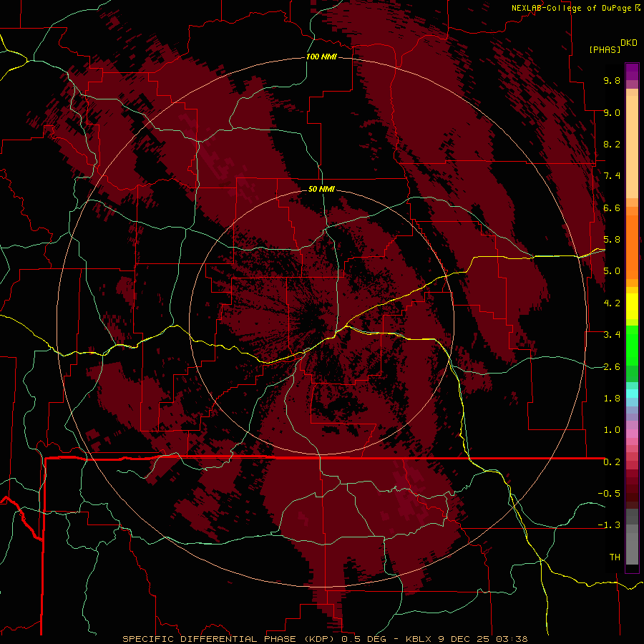Click the -0.5 legend value

(x=609, y=494)
